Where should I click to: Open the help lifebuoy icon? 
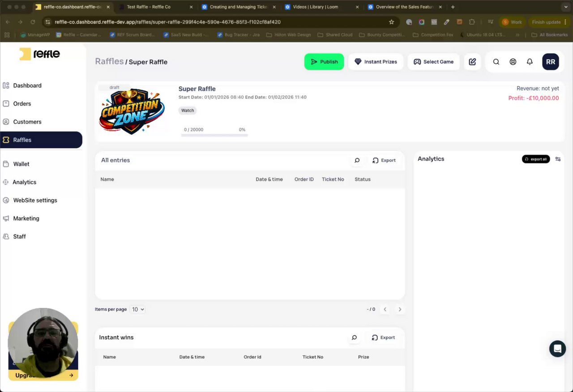pyautogui.click(x=513, y=62)
